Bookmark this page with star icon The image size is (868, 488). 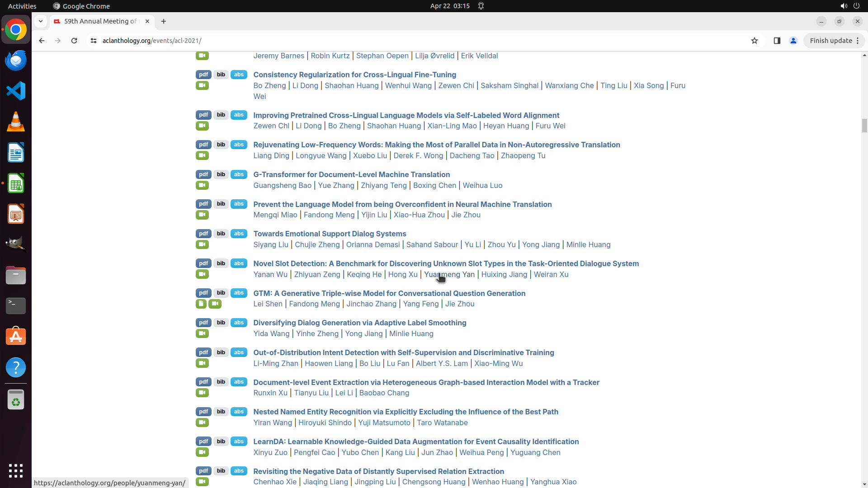point(754,41)
